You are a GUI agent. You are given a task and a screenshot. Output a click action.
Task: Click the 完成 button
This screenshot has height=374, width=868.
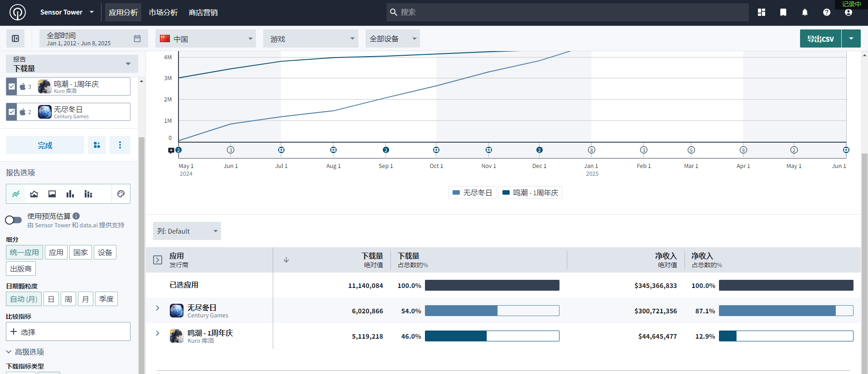(x=45, y=145)
